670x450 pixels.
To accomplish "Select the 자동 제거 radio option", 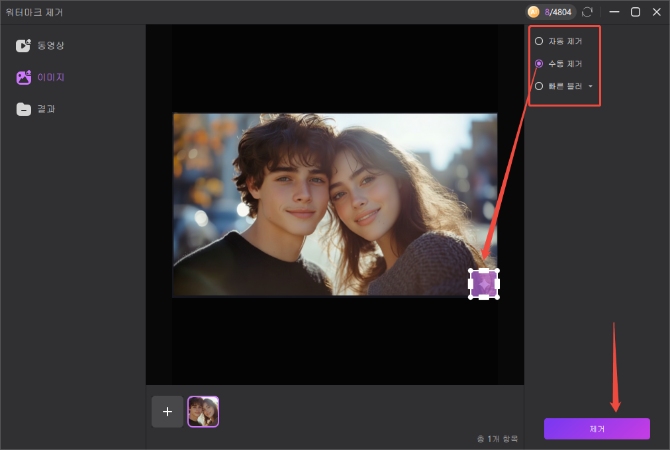I will (x=540, y=41).
